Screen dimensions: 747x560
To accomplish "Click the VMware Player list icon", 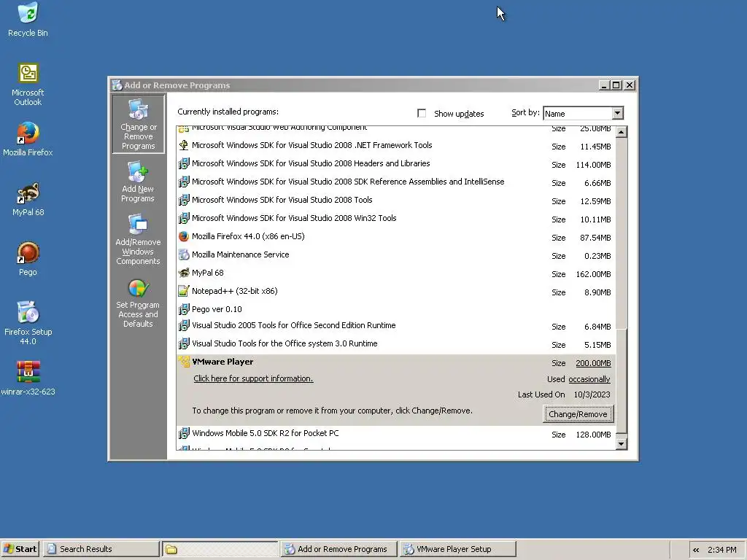I will click(183, 362).
